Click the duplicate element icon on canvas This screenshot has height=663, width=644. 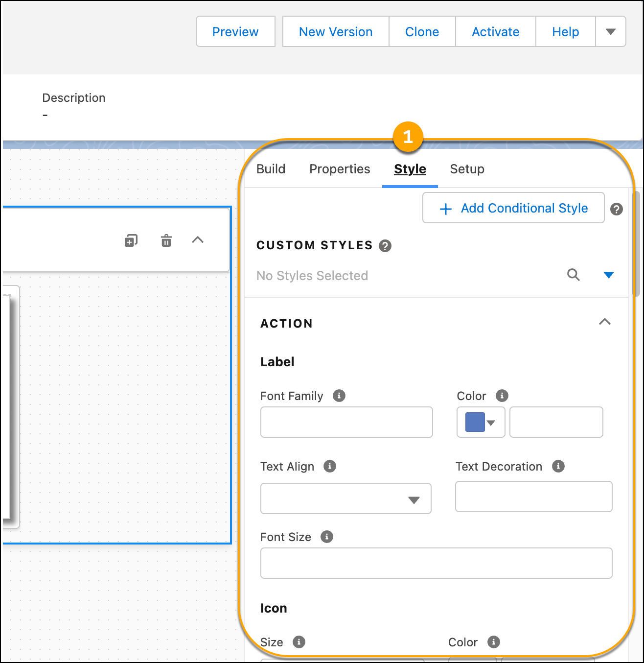pos(131,240)
